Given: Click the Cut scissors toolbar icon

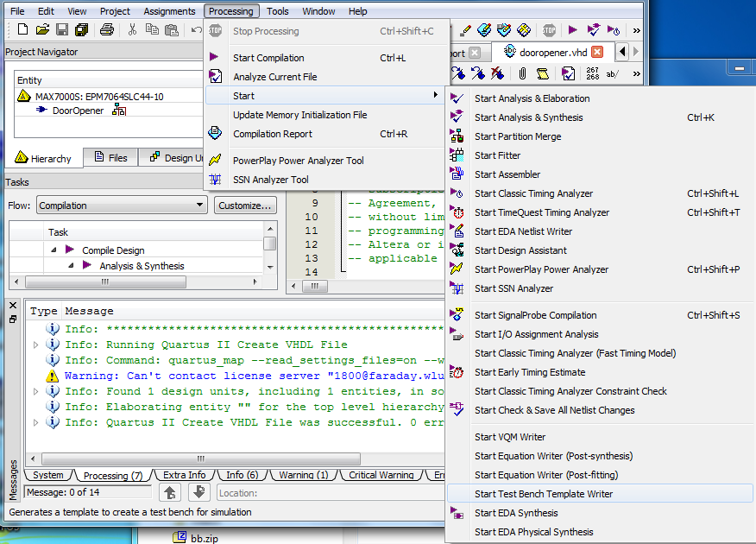Looking at the screenshot, I should [x=132, y=30].
